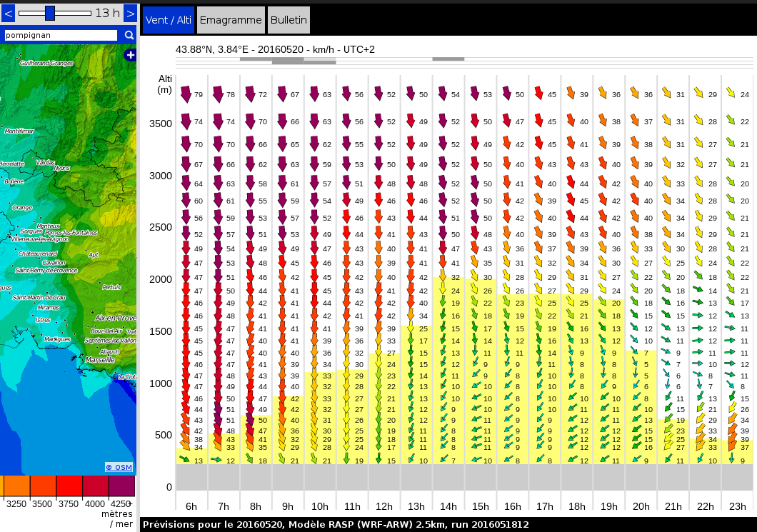Viewport: 757px width, 532px height.
Task: Select the 13h column label
Action: [416, 506]
